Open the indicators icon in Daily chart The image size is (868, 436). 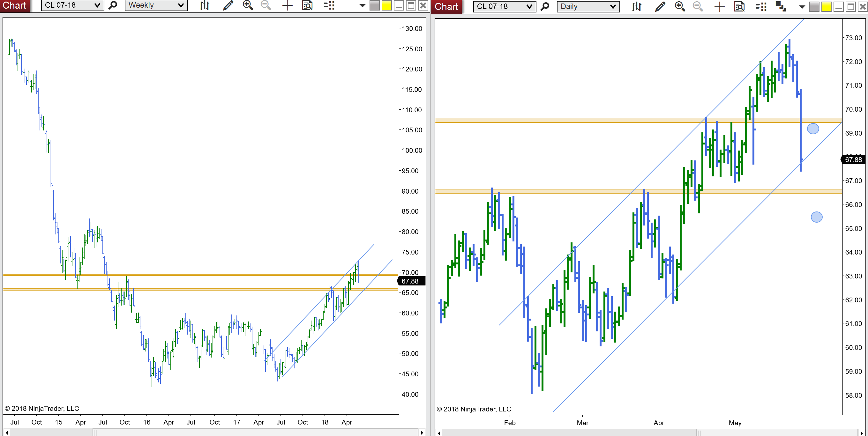(761, 6)
